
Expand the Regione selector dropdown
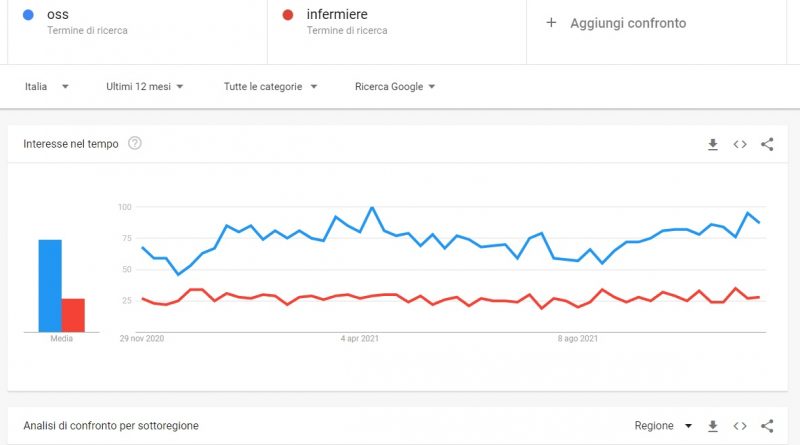tap(663, 426)
